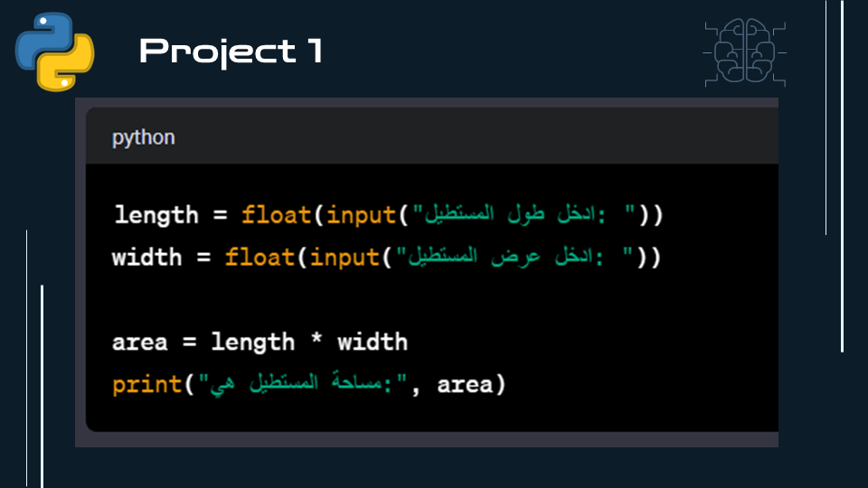Click width in the area formula
Viewport: 868px width, 488px height.
[373, 343]
